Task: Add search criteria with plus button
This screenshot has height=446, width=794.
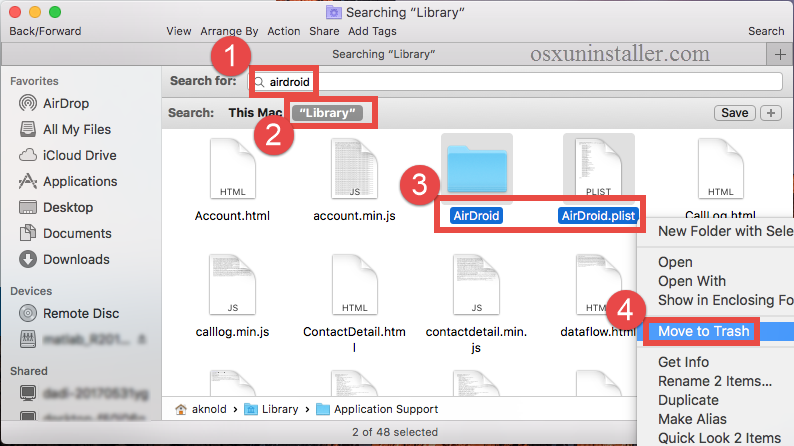Action: [771, 113]
